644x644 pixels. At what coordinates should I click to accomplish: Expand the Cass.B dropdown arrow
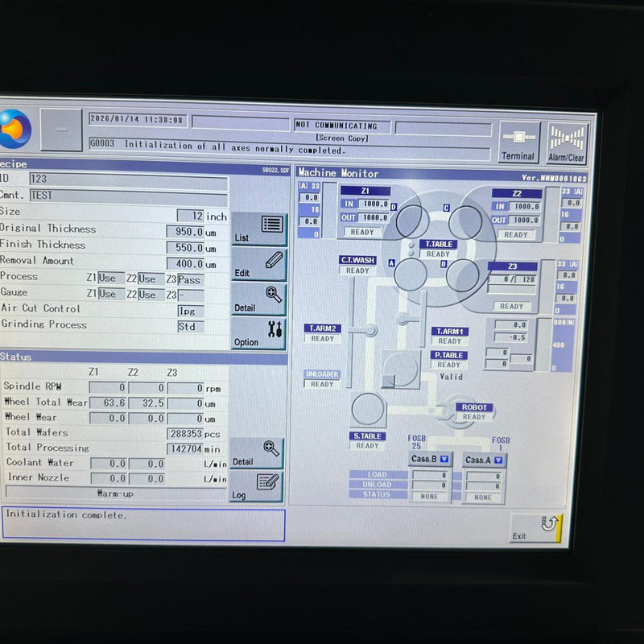[x=444, y=459]
